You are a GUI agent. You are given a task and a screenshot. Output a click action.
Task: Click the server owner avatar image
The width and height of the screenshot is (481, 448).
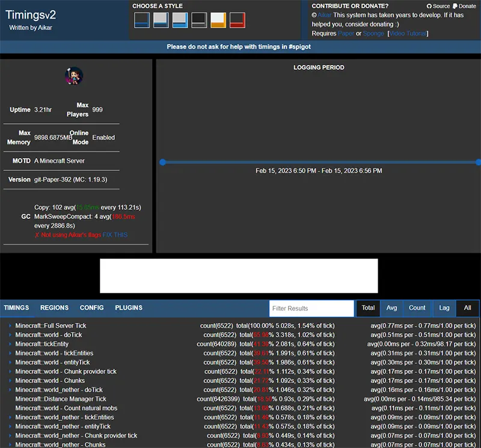coord(74,76)
